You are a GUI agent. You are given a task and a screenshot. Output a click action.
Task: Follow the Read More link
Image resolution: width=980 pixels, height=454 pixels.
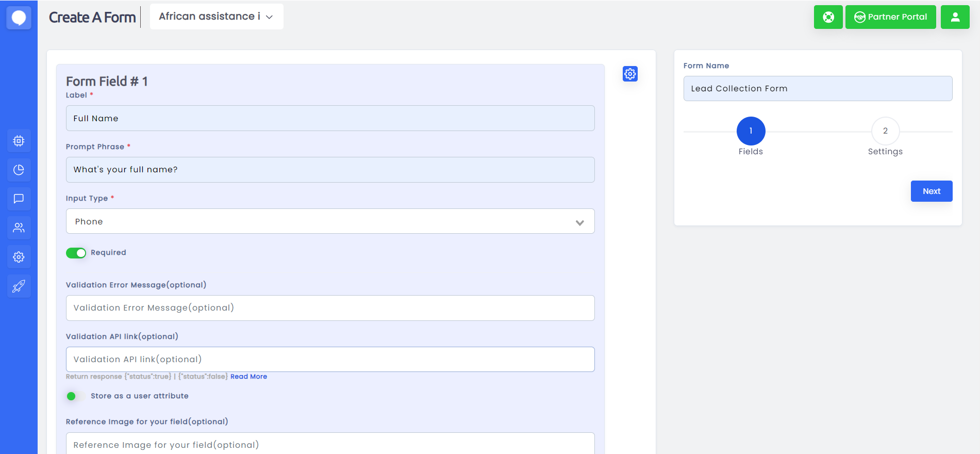[x=248, y=377]
